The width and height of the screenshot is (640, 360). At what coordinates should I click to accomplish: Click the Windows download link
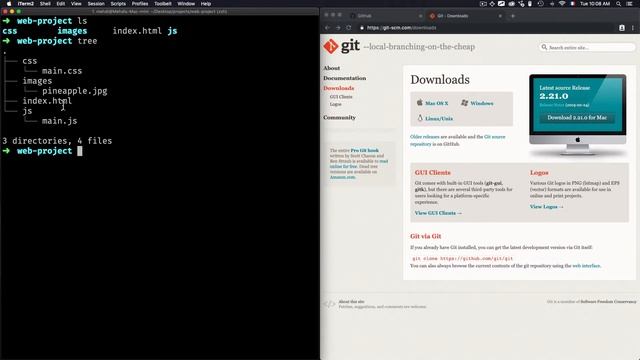[x=482, y=103]
